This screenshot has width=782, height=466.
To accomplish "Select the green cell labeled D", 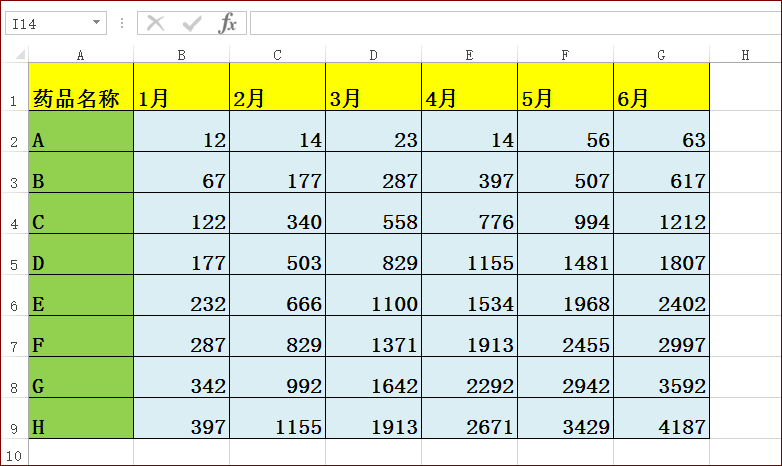I will [81, 254].
